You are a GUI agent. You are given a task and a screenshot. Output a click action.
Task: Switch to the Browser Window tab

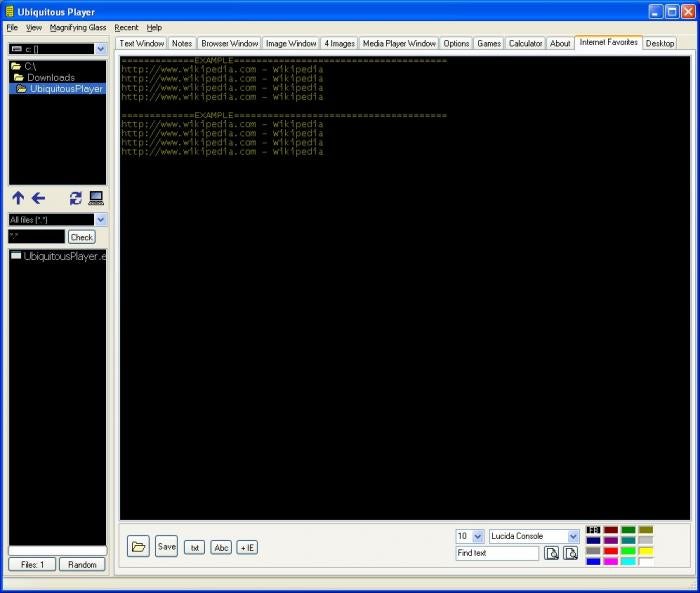point(229,43)
